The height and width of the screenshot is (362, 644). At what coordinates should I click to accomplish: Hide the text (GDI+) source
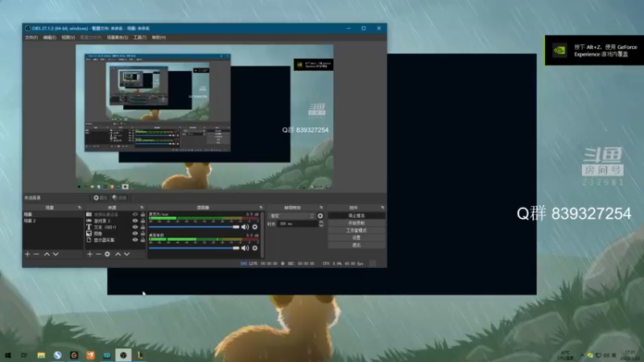(x=134, y=227)
